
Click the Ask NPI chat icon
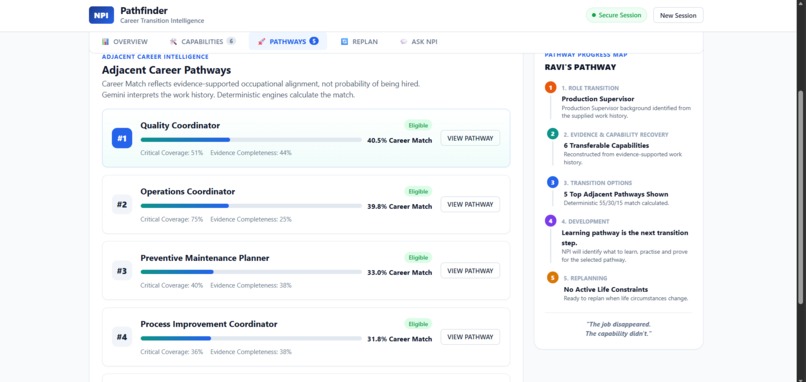point(404,42)
